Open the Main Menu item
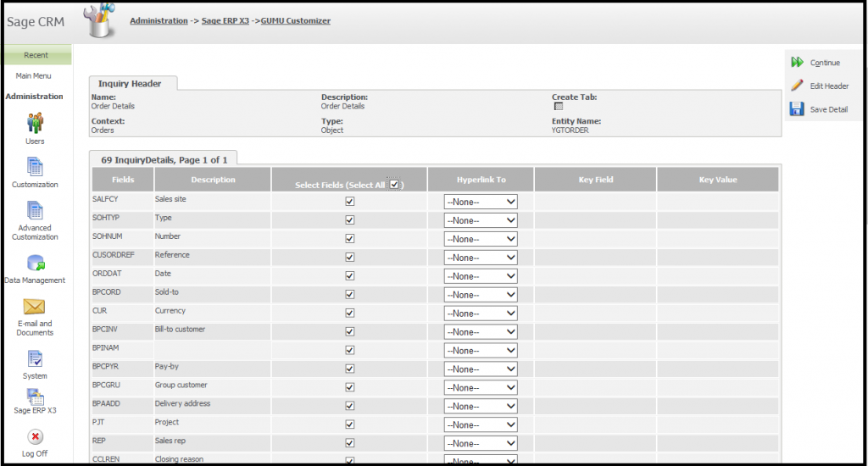This screenshot has width=868, height=466. [33, 75]
